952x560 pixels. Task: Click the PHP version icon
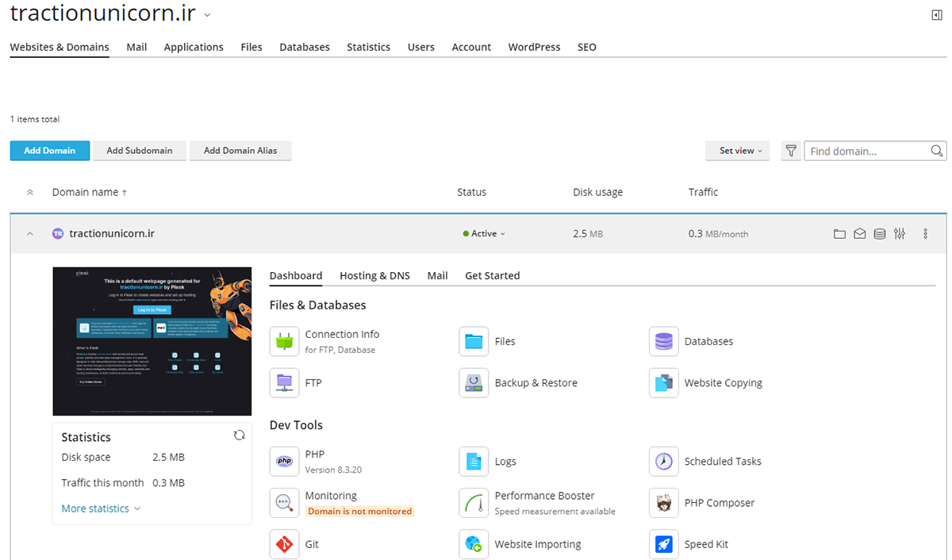click(x=284, y=461)
